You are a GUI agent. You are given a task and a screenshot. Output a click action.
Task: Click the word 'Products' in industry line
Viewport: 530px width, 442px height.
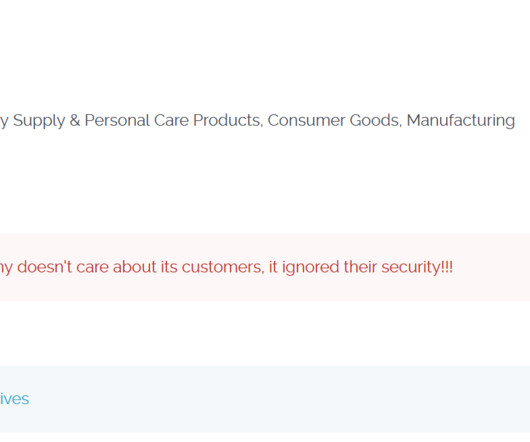pyautogui.click(x=228, y=121)
